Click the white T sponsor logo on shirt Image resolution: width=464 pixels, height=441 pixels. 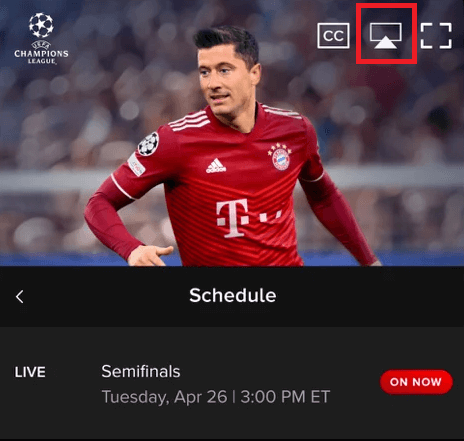click(233, 218)
